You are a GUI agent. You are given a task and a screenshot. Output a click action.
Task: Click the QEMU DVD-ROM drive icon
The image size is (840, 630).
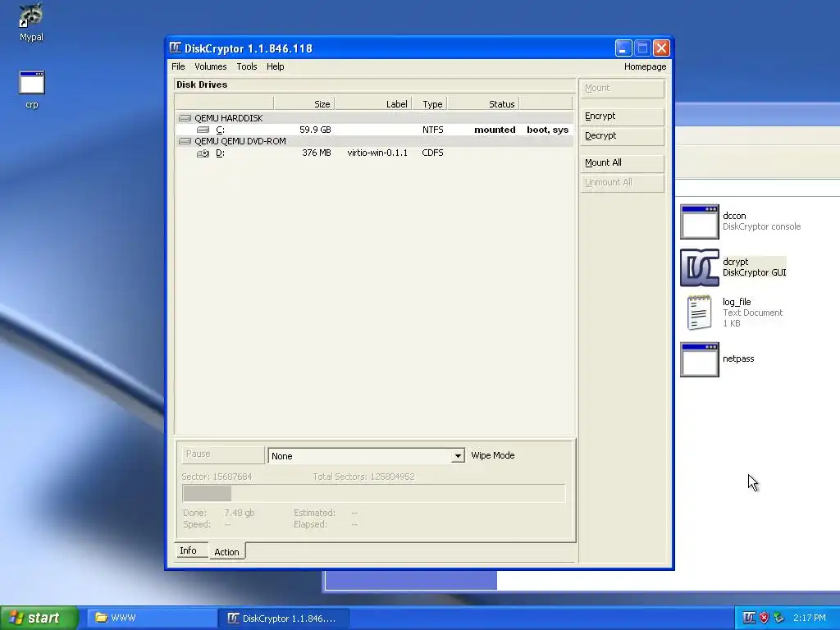[x=185, y=141]
